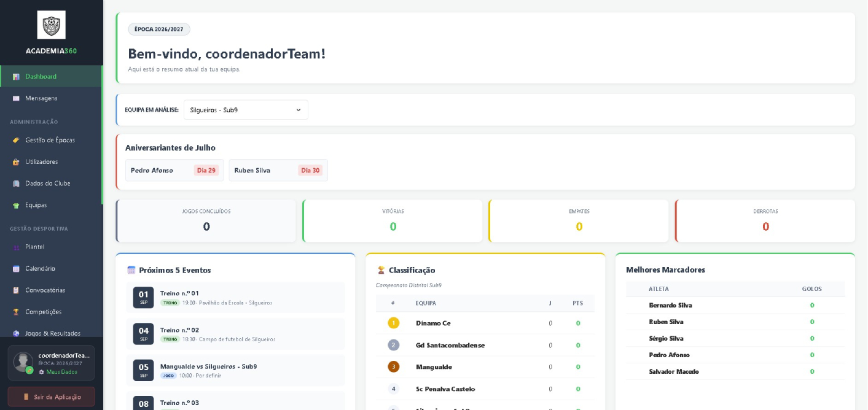Click the Dados do Clube building icon
Viewport: 868px width, 410px height.
tap(16, 184)
